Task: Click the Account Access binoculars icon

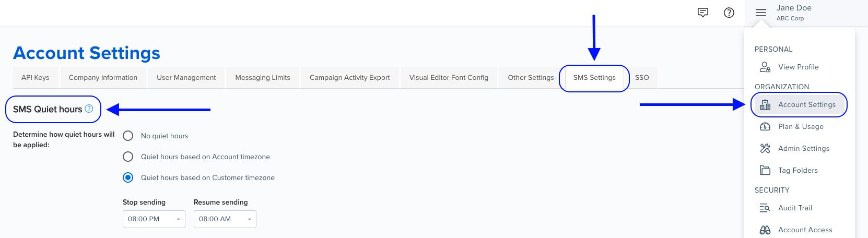Action: (765, 230)
